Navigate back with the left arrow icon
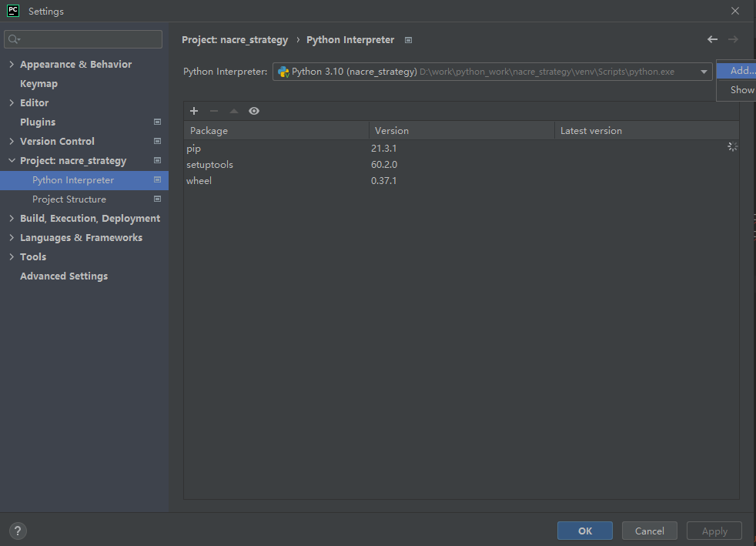This screenshot has height=546, width=756. (x=712, y=39)
